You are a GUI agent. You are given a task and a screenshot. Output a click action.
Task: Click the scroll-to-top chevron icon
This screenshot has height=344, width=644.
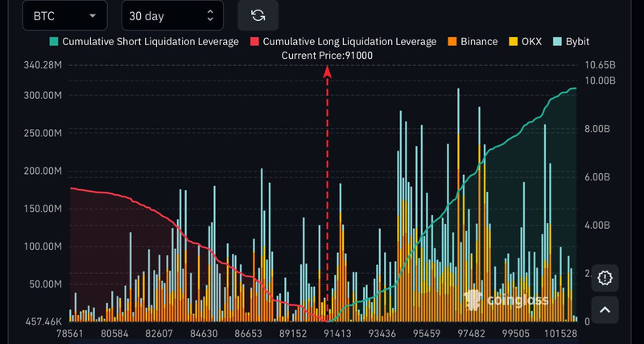[605, 309]
